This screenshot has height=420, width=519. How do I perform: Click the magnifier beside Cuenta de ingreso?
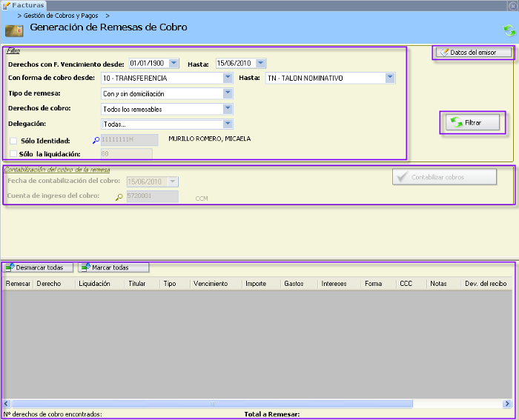click(119, 197)
